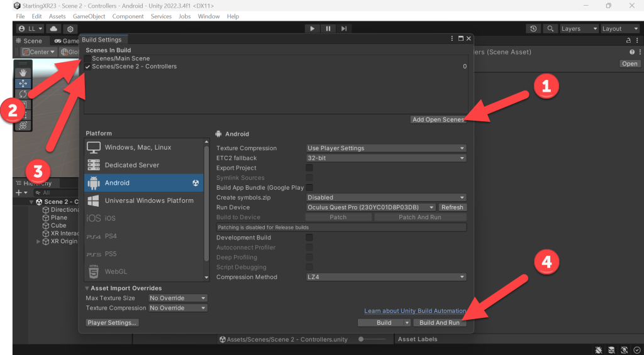Open the Create symbols.zip dropdown
644x355 pixels.
pyautogui.click(x=386, y=197)
